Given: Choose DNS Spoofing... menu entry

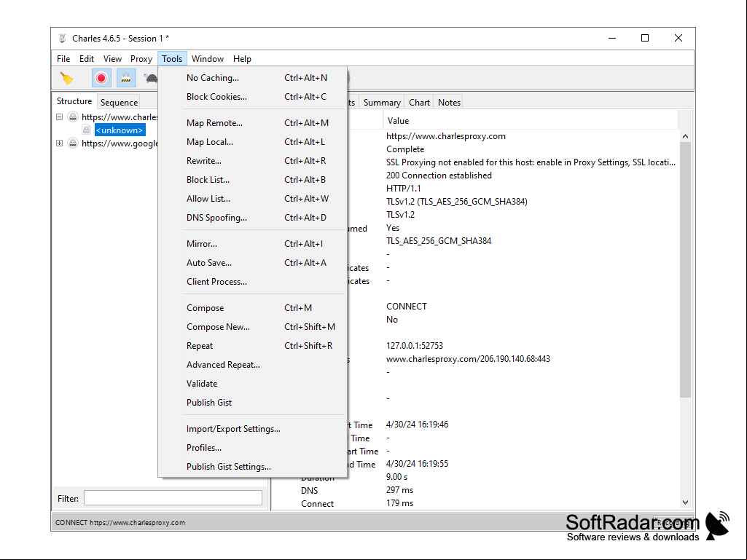Looking at the screenshot, I should [252, 218].
